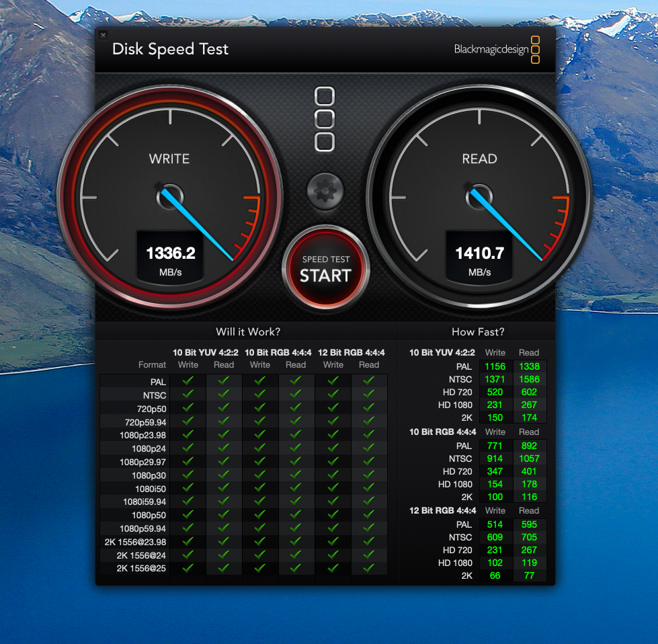This screenshot has width=658, height=644.
Task: Click the 10 Bit YUV 2K read value 174
Action: 529,417
